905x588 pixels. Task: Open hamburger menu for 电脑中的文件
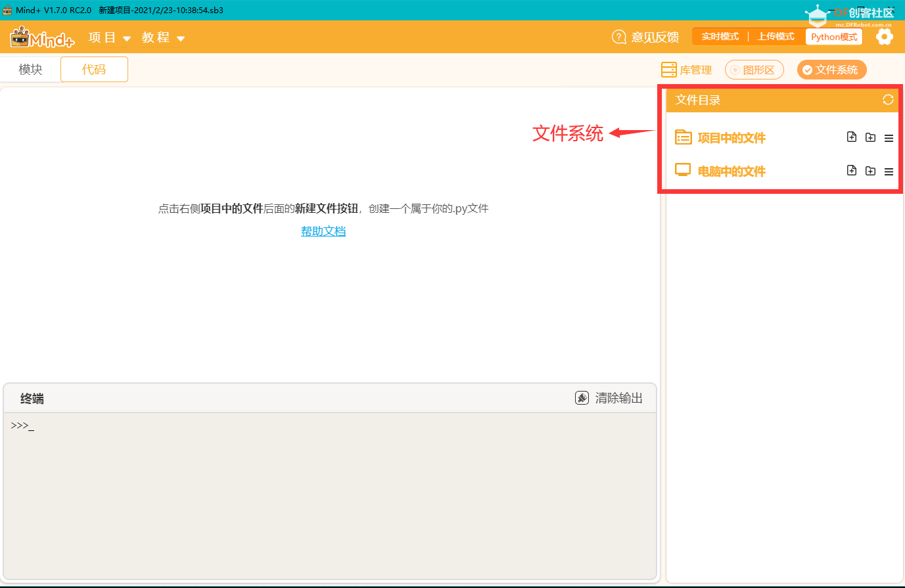point(889,171)
